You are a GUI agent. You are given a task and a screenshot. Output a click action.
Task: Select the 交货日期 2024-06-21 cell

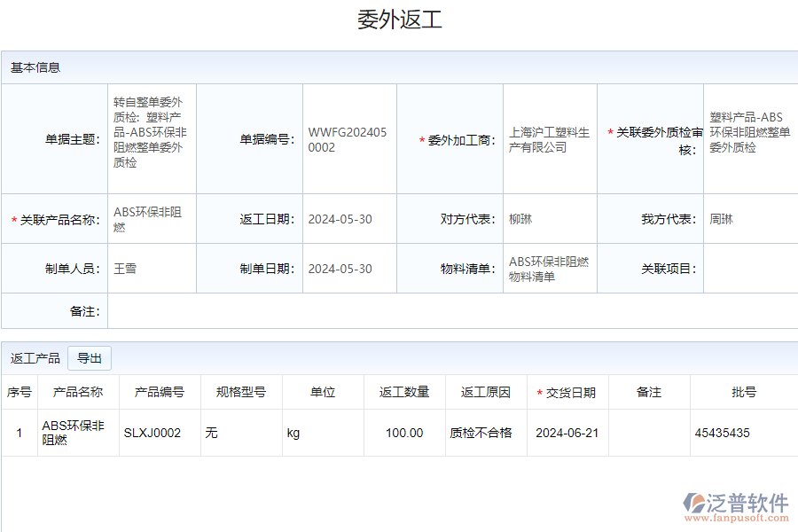pos(566,433)
